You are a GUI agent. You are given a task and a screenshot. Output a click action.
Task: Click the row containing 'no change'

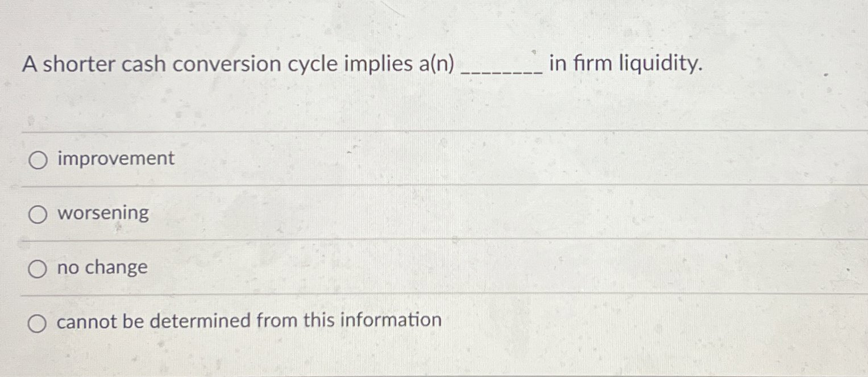click(x=227, y=267)
